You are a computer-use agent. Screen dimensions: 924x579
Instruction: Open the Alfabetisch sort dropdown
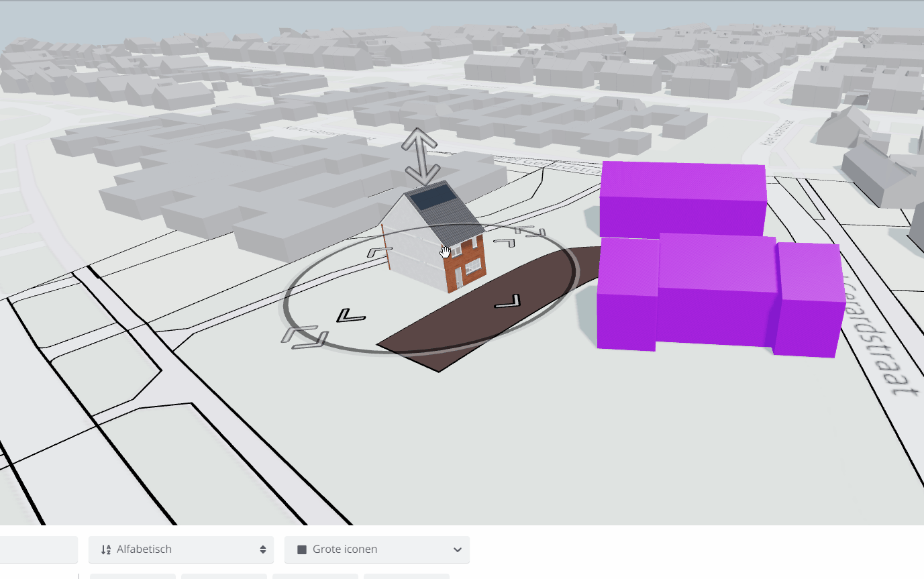pos(181,549)
